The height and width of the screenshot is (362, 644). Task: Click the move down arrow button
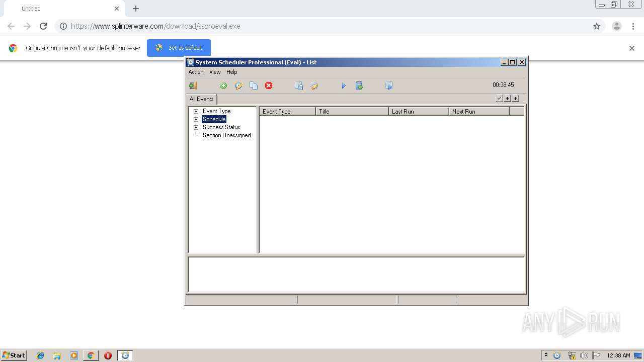(x=515, y=99)
